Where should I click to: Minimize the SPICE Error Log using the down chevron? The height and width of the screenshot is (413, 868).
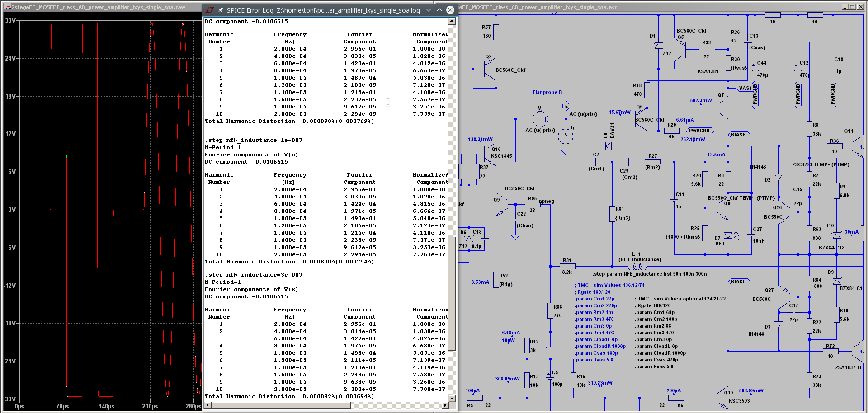(x=429, y=10)
